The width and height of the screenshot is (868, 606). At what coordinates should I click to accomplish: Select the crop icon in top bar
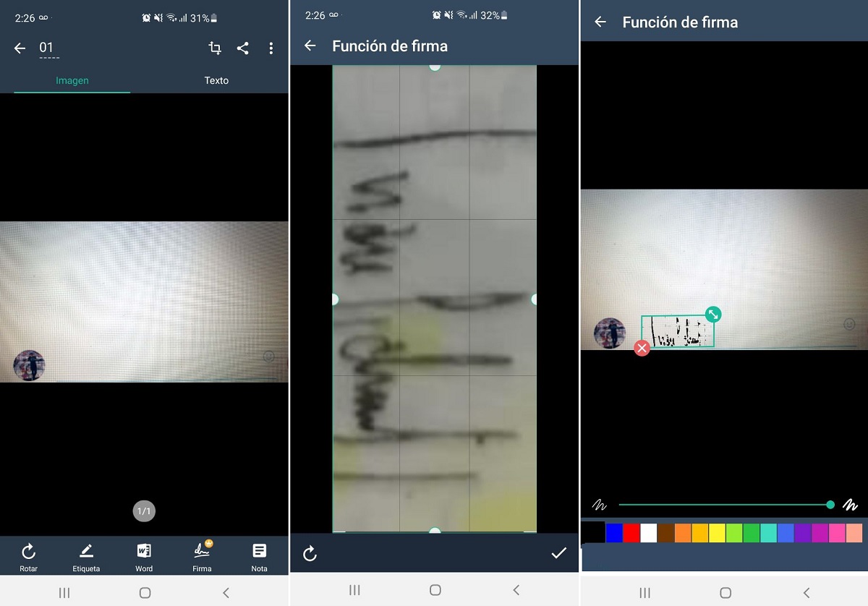pos(215,48)
